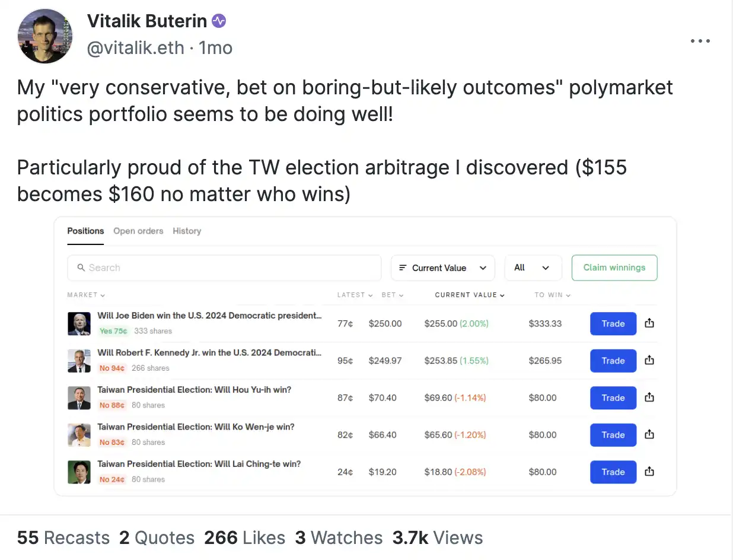The width and height of the screenshot is (733, 560).
Task: Share the Joe Biden market position
Action: [x=649, y=323]
